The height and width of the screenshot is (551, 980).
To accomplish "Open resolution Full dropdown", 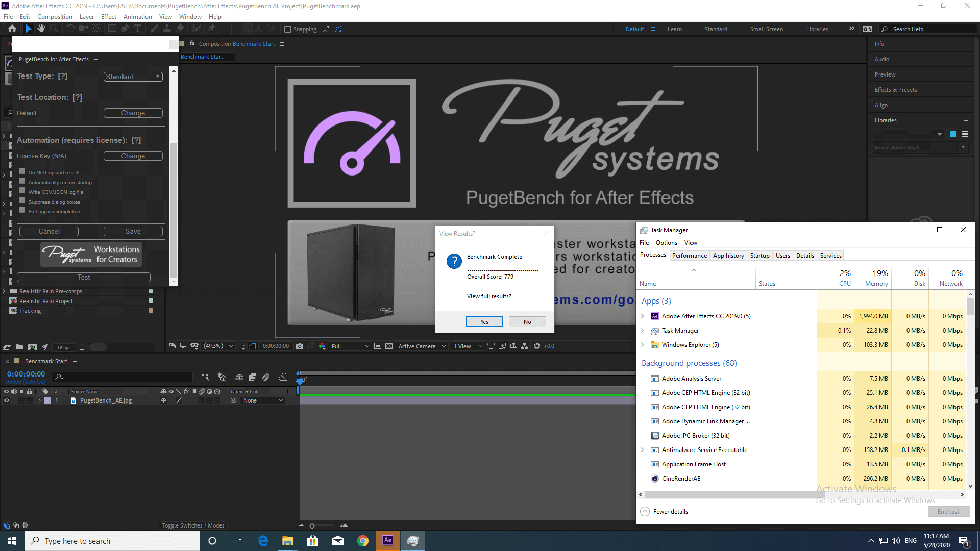I will point(350,346).
